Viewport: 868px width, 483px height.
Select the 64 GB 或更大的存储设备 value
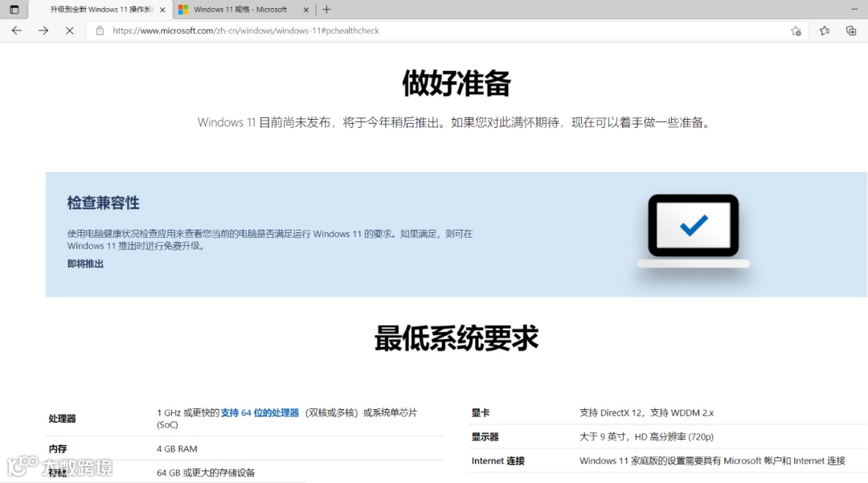[206, 473]
